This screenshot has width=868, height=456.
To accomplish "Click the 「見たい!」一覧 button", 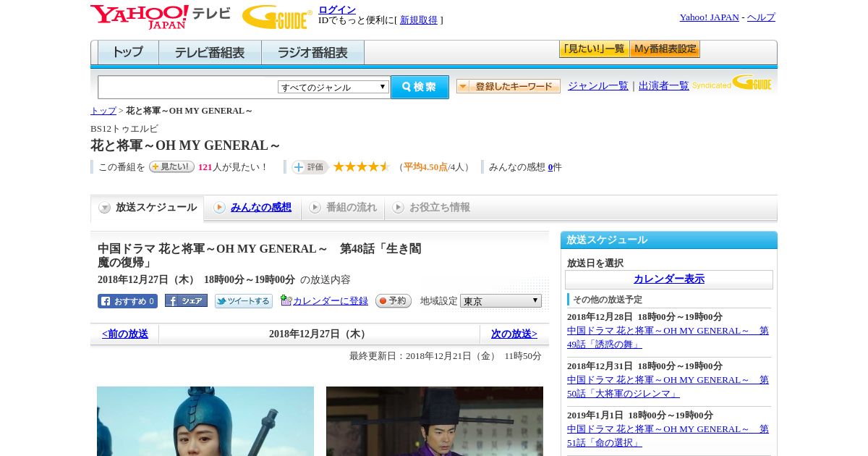I will click(594, 49).
